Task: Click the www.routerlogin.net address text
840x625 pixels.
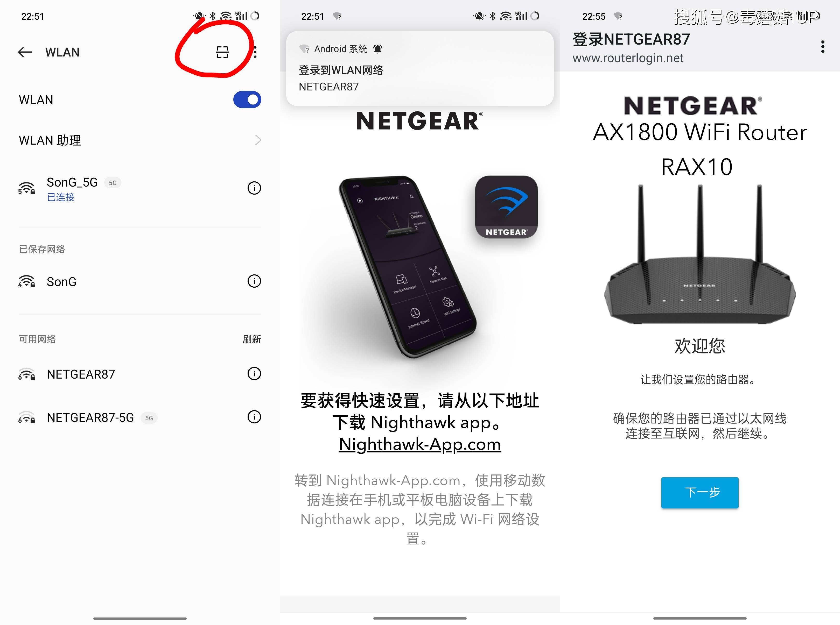Action: point(628,58)
